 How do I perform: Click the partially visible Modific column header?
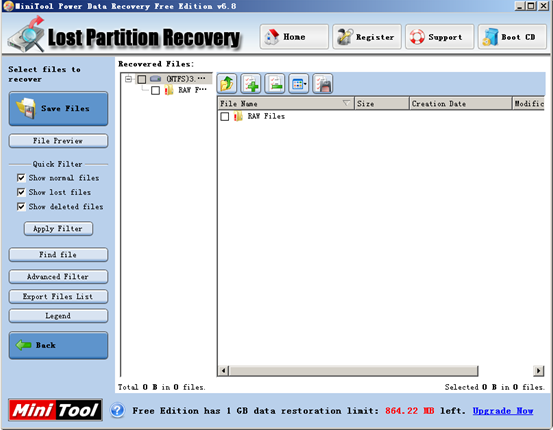[x=528, y=104]
